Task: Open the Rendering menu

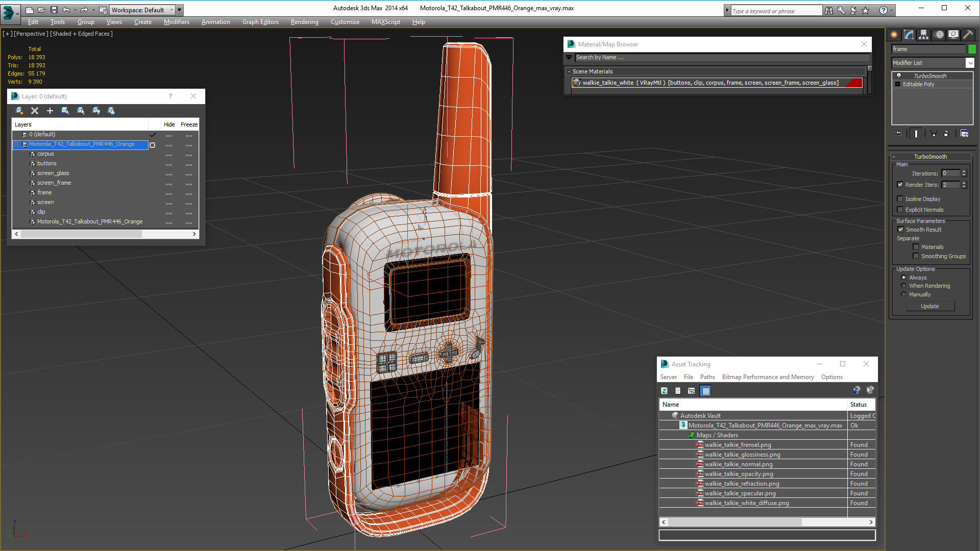Action: 304,22
